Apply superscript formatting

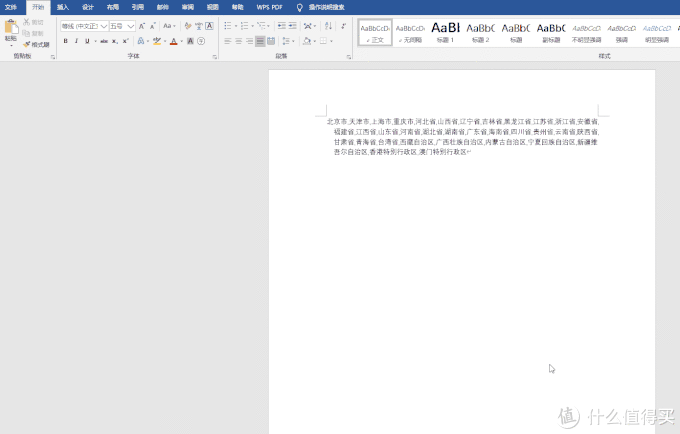(125, 41)
